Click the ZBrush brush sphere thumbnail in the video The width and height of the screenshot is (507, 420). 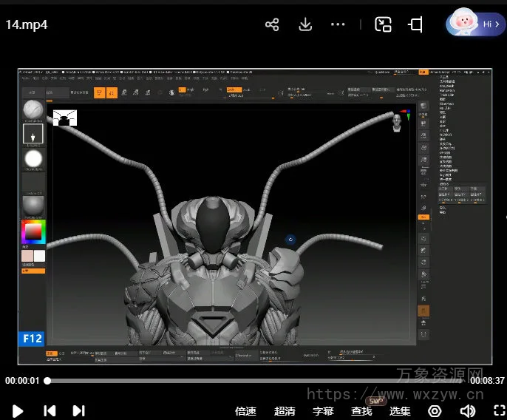coord(33,110)
